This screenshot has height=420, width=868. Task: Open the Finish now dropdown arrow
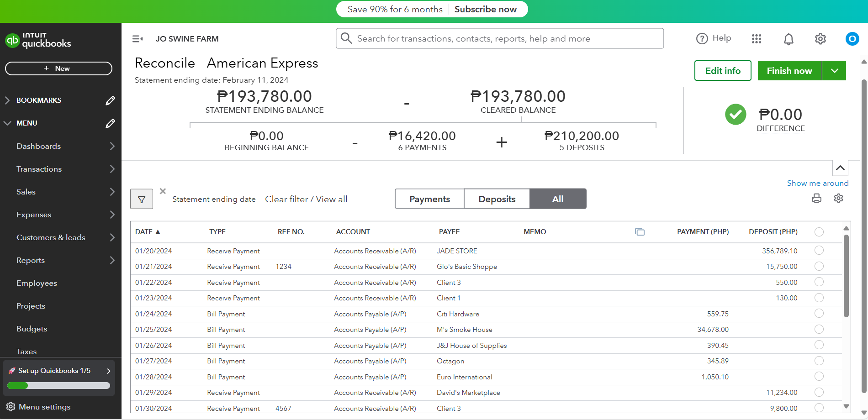click(x=835, y=71)
